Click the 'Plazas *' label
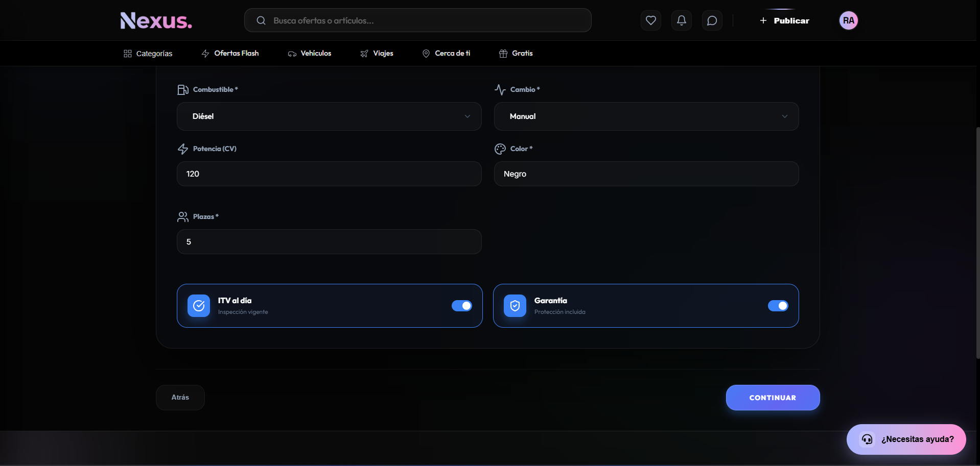 (205, 217)
